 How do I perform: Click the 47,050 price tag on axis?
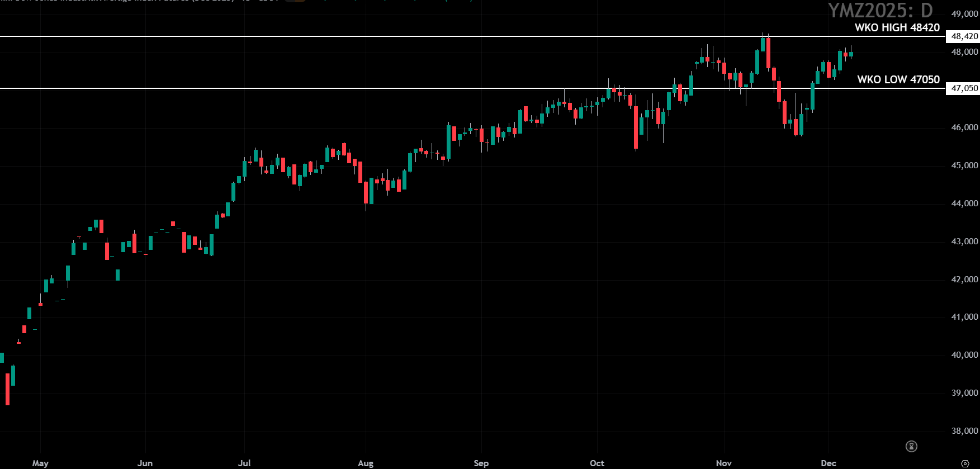point(964,88)
